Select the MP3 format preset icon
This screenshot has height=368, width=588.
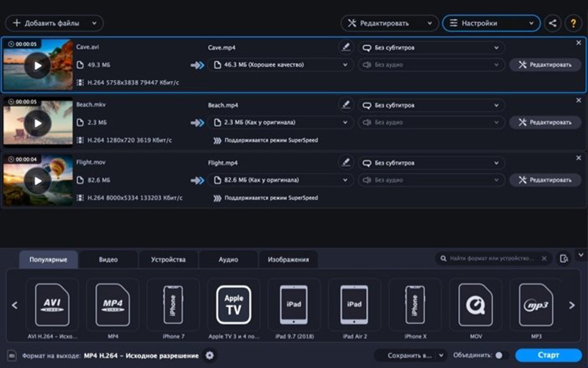point(535,305)
